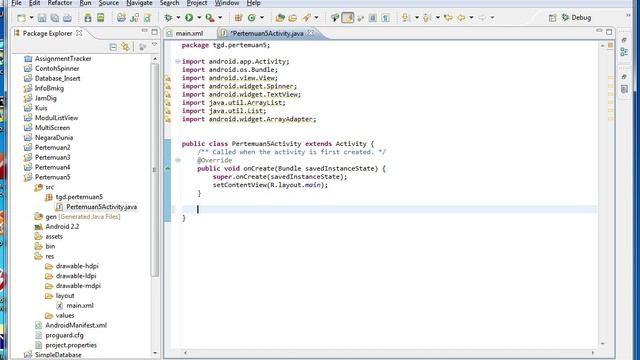Image resolution: width=640 pixels, height=360 pixels.
Task: Open the New wizard dropdown arrow
Action: pos(31,18)
